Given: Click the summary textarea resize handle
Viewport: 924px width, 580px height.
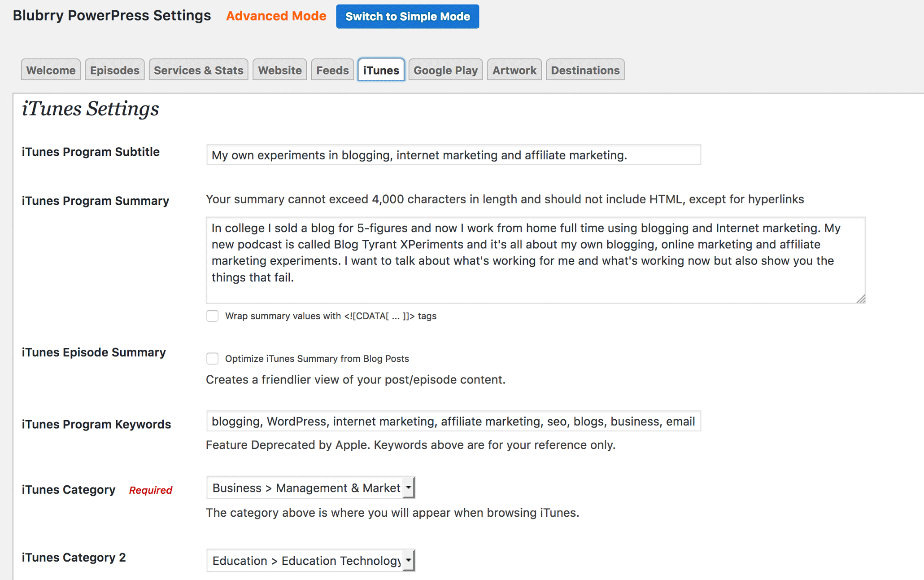Looking at the screenshot, I should point(860,299).
